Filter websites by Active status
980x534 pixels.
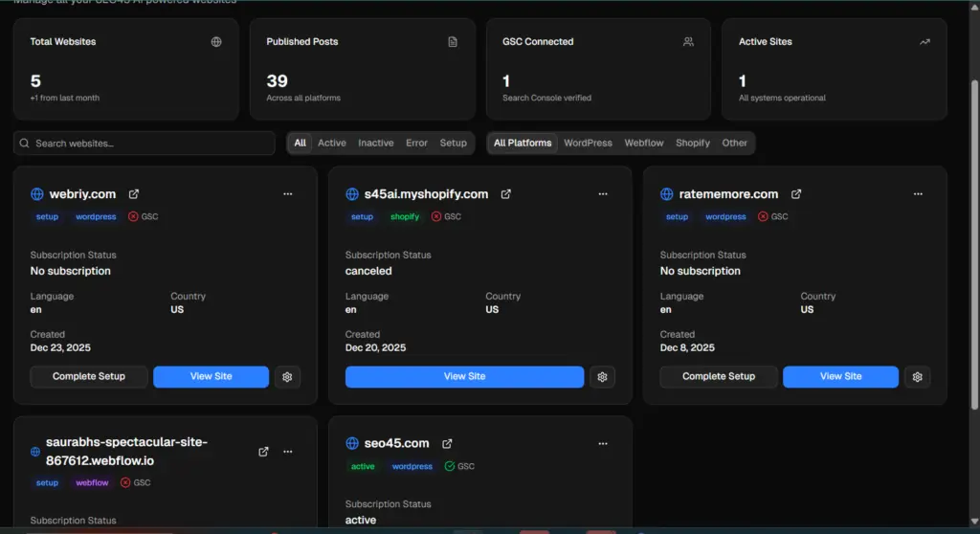point(332,144)
